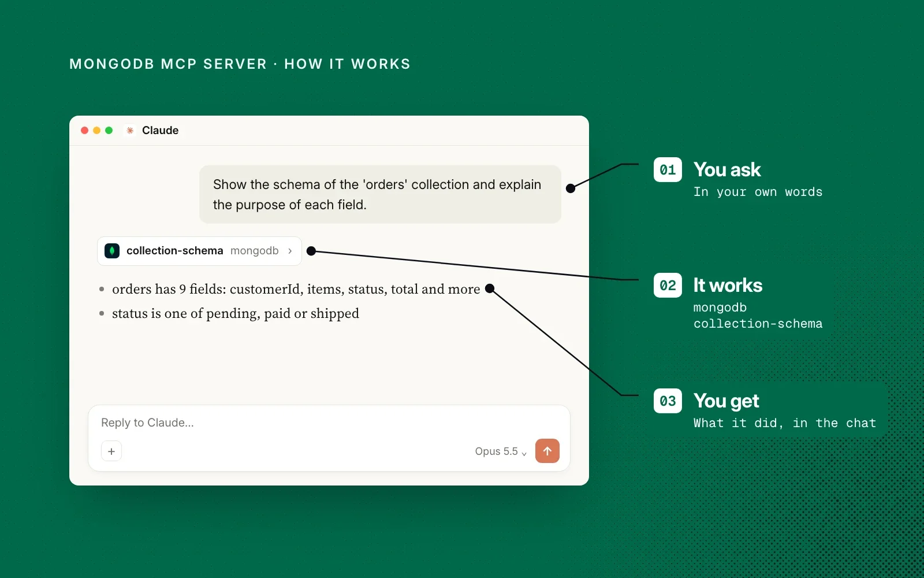Click the 'You ask' heading
924x578 pixels.
coord(727,170)
